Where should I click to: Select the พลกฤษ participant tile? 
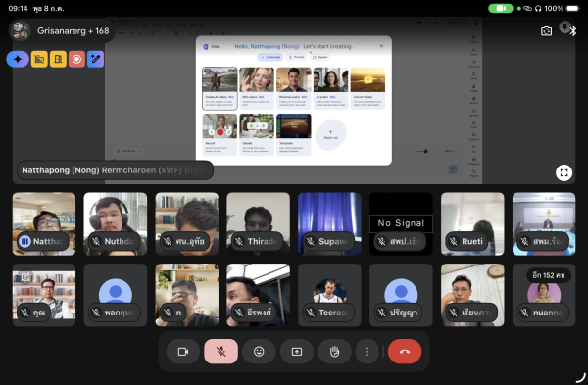tap(116, 295)
